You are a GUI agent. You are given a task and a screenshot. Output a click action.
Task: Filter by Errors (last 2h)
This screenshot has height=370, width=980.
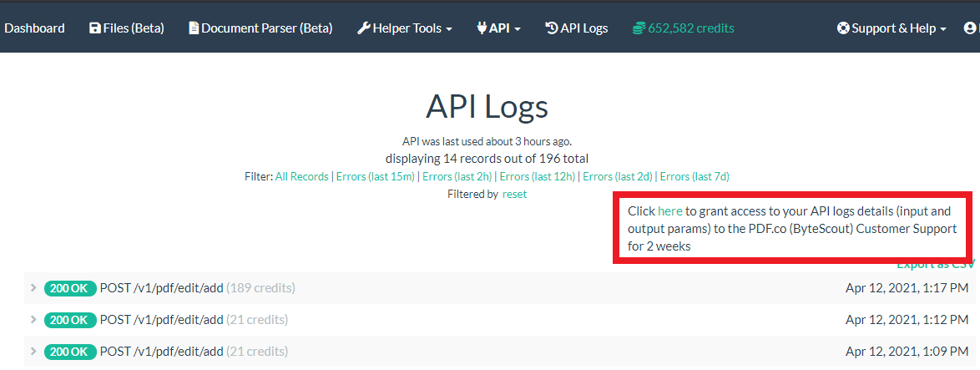click(457, 177)
